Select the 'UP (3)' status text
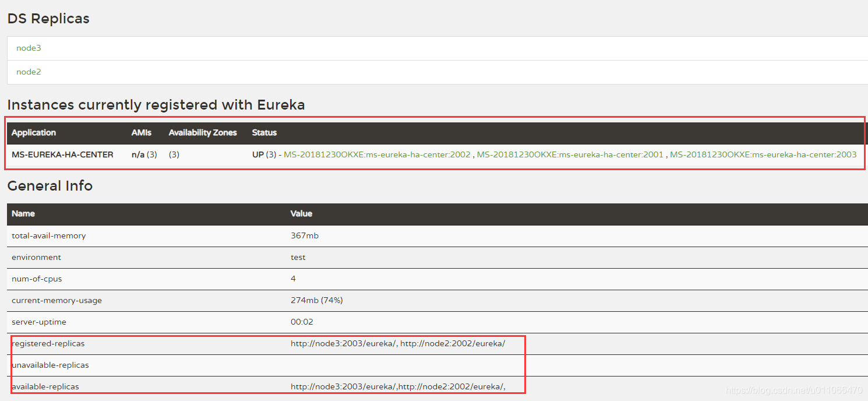This screenshot has width=868, height=401. click(x=264, y=154)
